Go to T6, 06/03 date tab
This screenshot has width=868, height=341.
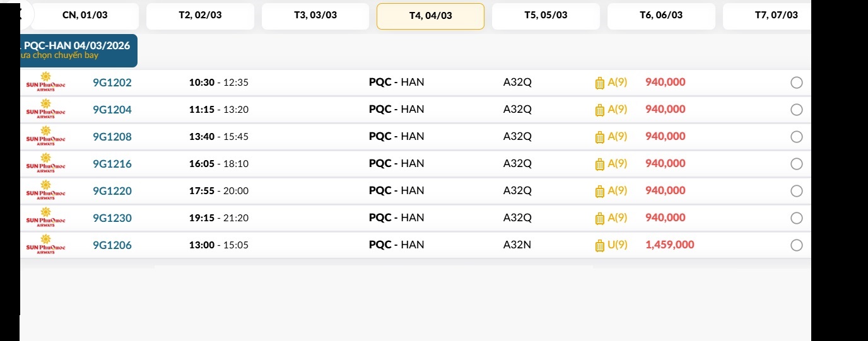pyautogui.click(x=661, y=16)
